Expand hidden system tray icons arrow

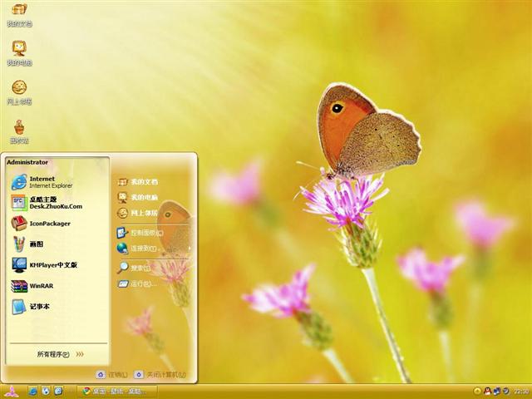tap(476, 392)
